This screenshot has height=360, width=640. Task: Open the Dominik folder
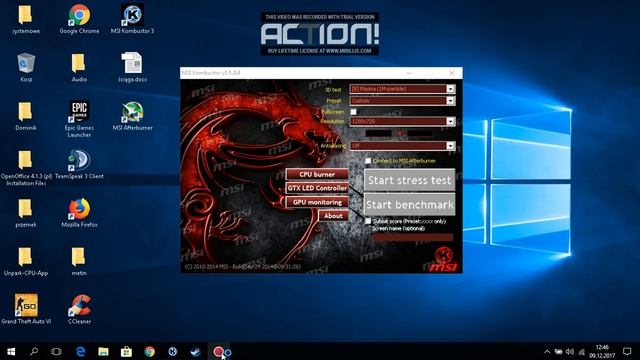(26, 116)
